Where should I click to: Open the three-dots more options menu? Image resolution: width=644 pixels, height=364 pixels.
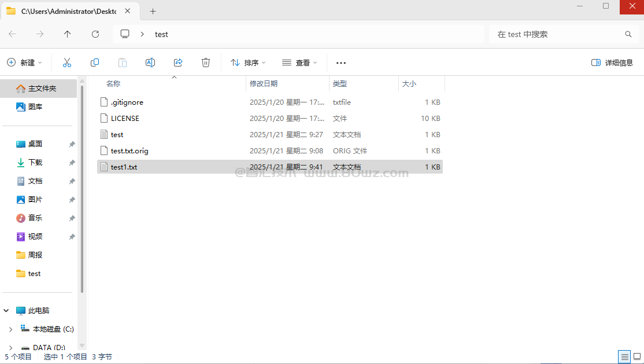[x=341, y=62]
